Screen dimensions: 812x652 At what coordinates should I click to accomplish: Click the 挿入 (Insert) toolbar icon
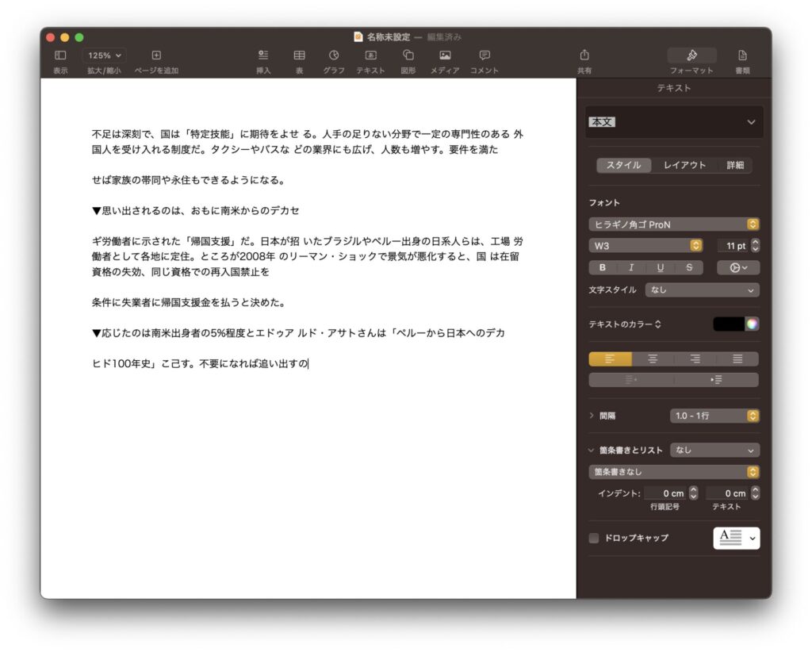pos(263,56)
